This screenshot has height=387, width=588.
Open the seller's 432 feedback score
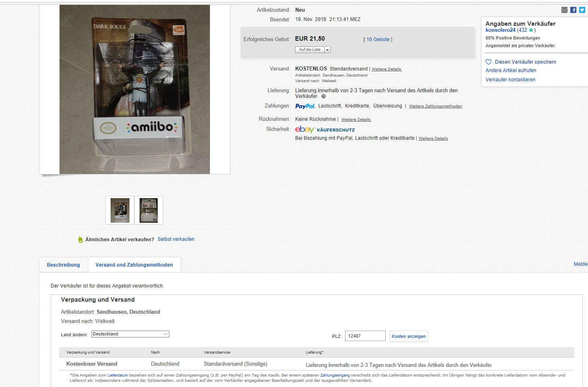click(522, 30)
